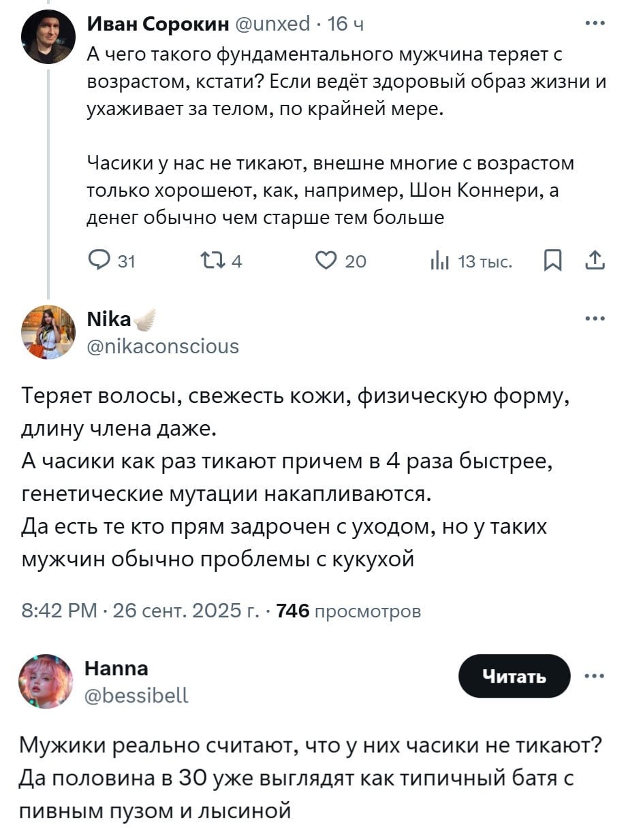Image resolution: width=626 pixels, height=840 pixels.
Task: Open Nika's profile avatar
Action: [48, 332]
